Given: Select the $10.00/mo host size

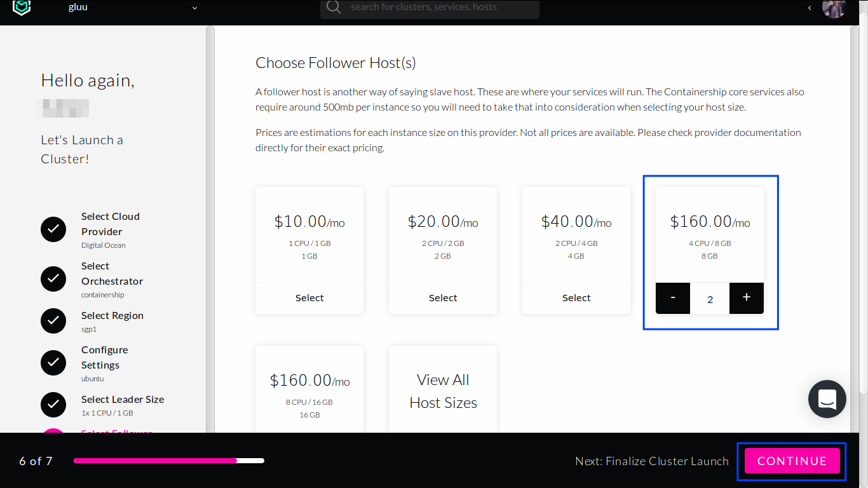Looking at the screenshot, I should click(x=309, y=298).
